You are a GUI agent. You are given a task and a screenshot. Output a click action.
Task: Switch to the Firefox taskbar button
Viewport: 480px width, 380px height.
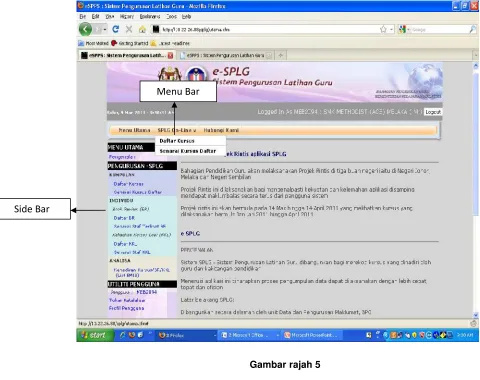[186, 335]
